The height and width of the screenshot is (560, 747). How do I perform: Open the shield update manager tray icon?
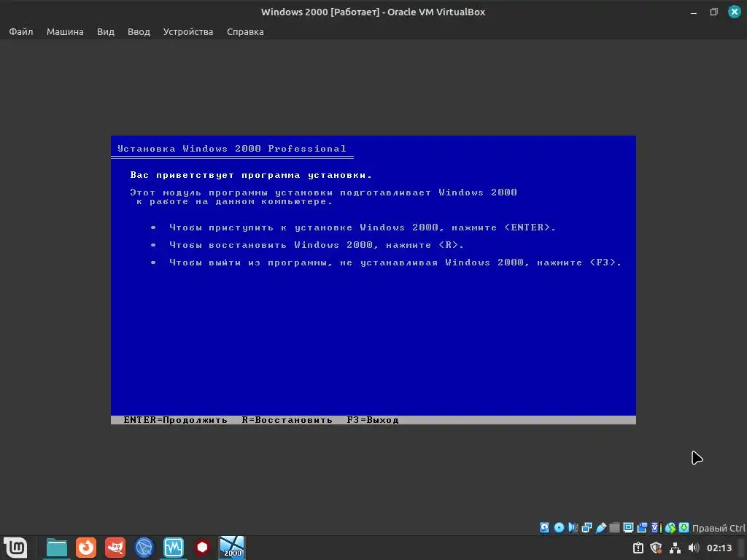[657, 548]
